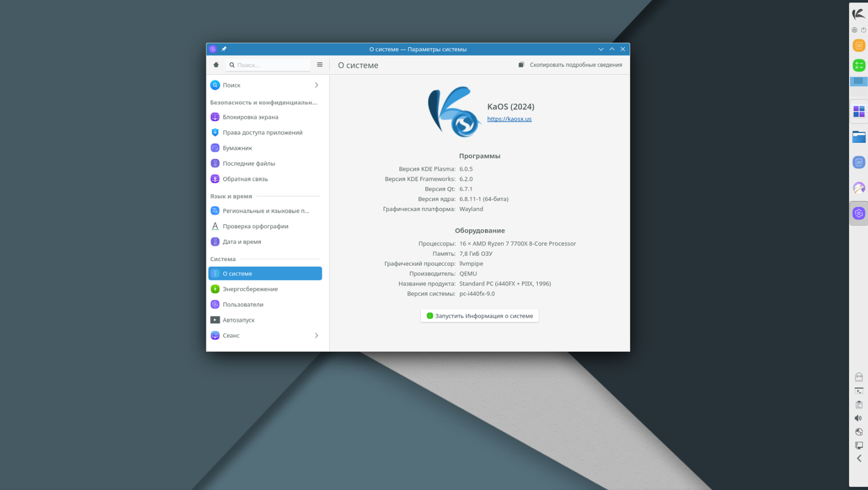Open the Сеанс settings category
The width and height of the screenshot is (868, 490).
click(x=265, y=335)
